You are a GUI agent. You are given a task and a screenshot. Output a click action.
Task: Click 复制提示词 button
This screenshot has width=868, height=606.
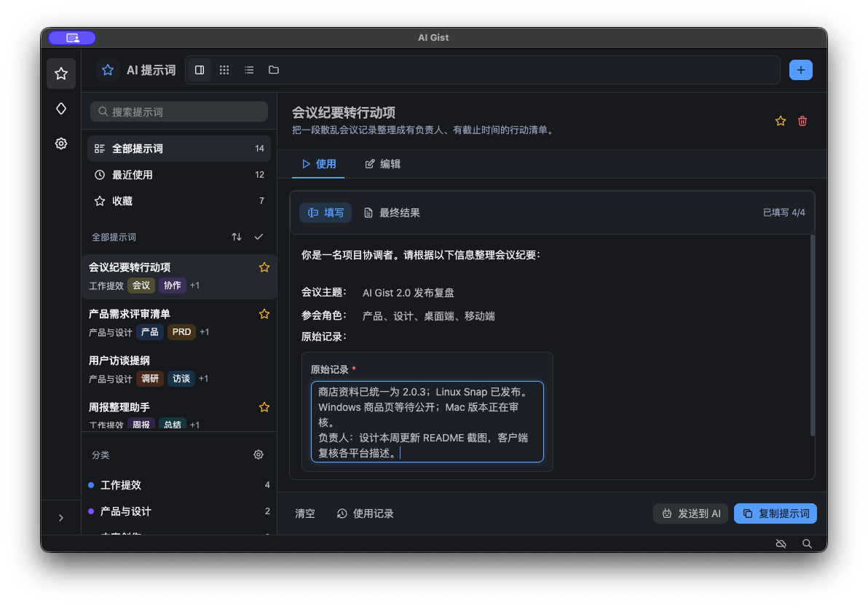(x=776, y=513)
